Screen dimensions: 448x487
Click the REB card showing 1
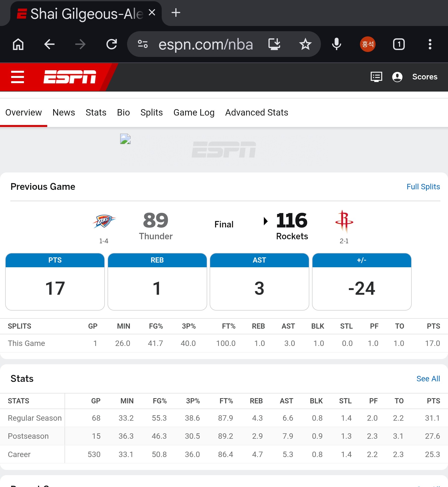tap(157, 282)
